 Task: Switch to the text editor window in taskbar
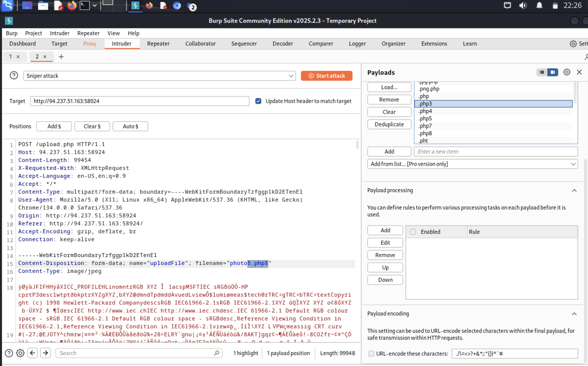pos(163,6)
